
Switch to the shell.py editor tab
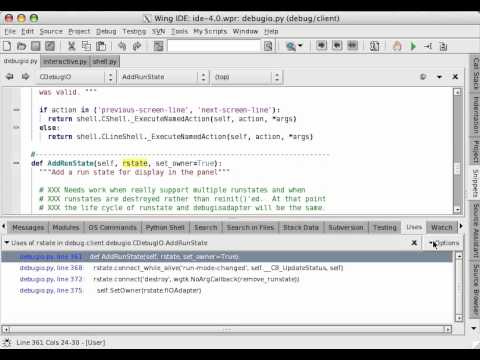pos(104,61)
